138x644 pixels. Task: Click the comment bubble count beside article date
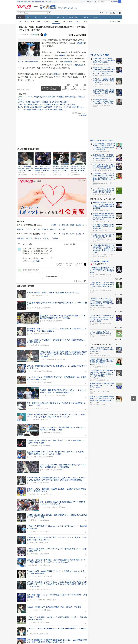pos(32,35)
